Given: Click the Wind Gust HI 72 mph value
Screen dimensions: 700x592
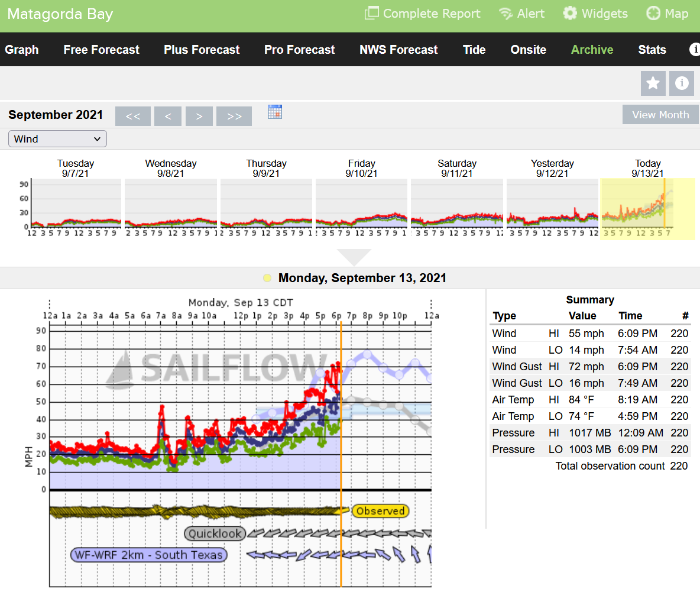Looking at the screenshot, I should point(586,367).
